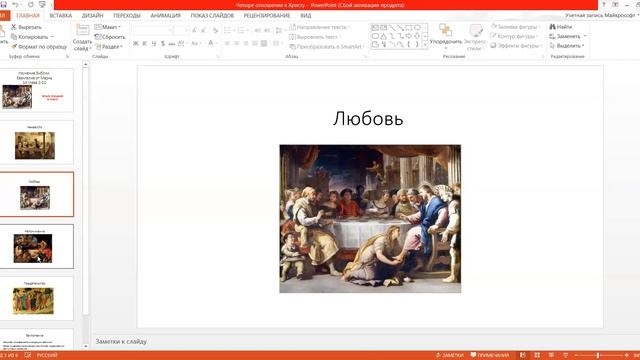Open character spacing (AV) options
The height and width of the screenshot is (360, 640).
tap(182, 43)
